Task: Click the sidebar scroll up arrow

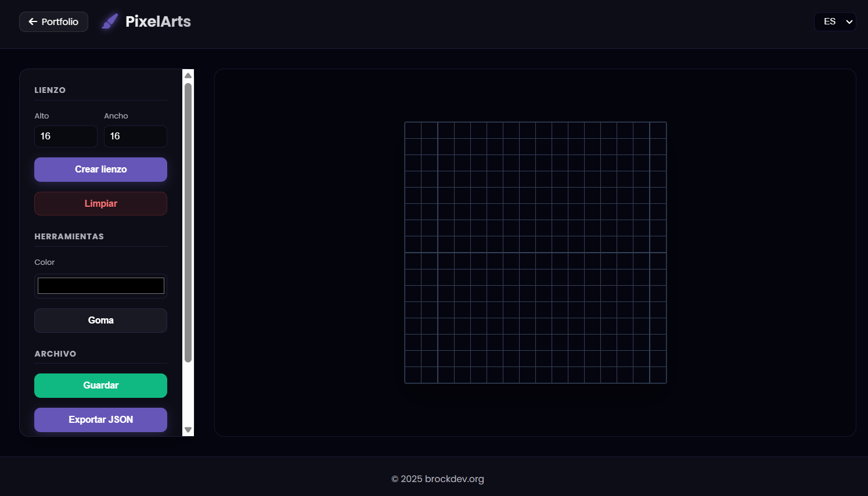Action: pyautogui.click(x=188, y=76)
